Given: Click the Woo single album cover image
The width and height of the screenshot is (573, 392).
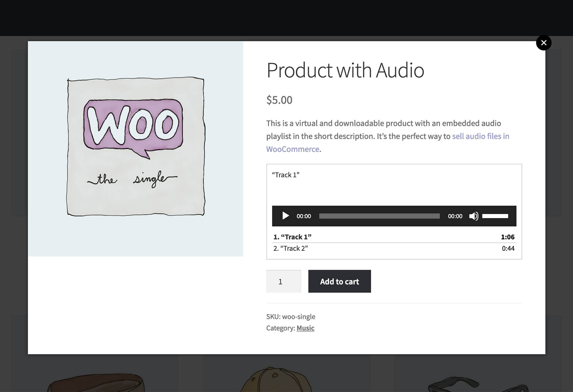Looking at the screenshot, I should [136, 149].
